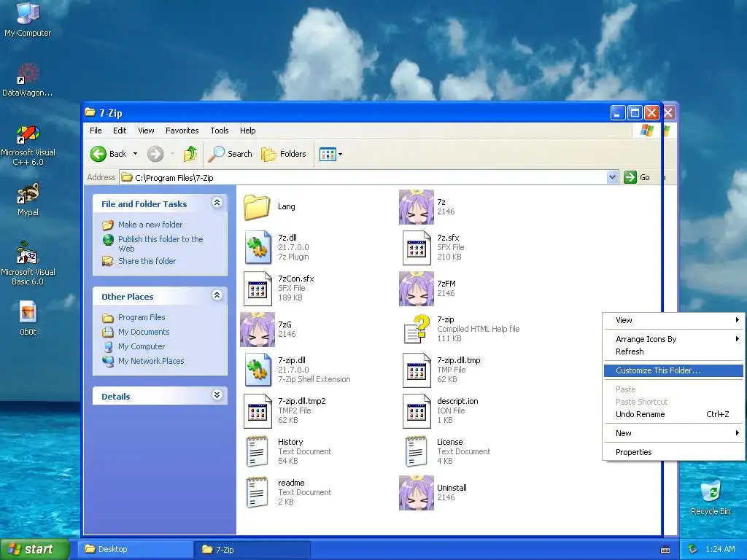The height and width of the screenshot is (560, 747).
Task: Open the Address bar dropdown arrow
Action: (x=613, y=178)
